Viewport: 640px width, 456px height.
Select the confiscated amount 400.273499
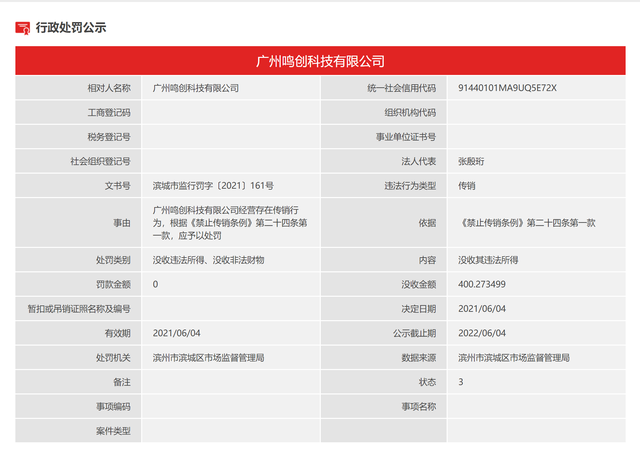[x=482, y=285]
